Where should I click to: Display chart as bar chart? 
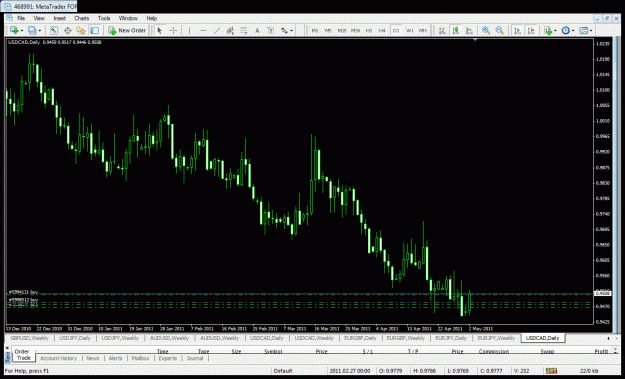coord(442,30)
